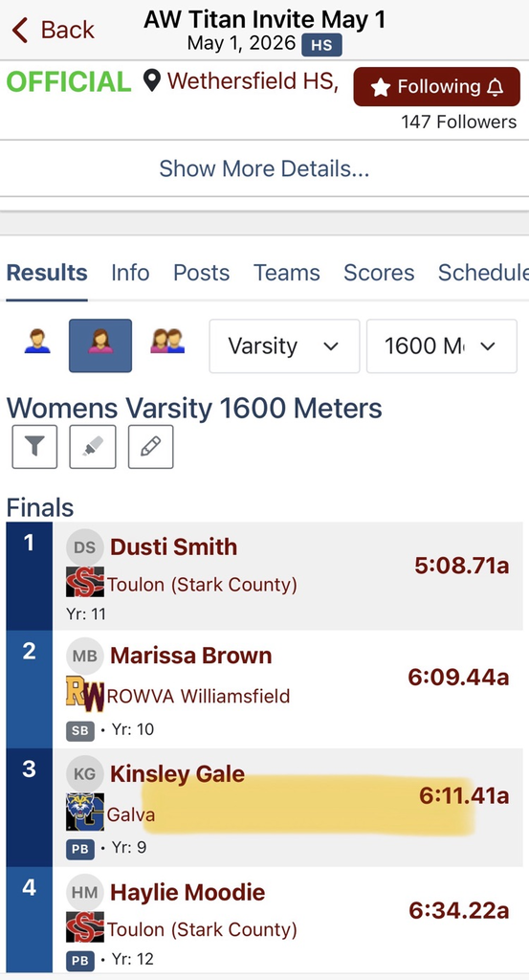Open the Varsity division dropdown
This screenshot has width=529, height=980.
point(284,345)
